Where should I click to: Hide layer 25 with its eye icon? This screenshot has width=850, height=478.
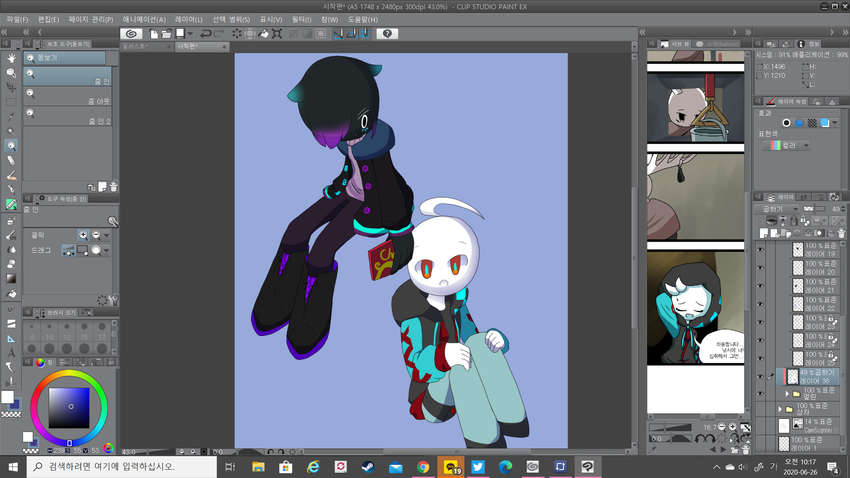[760, 358]
